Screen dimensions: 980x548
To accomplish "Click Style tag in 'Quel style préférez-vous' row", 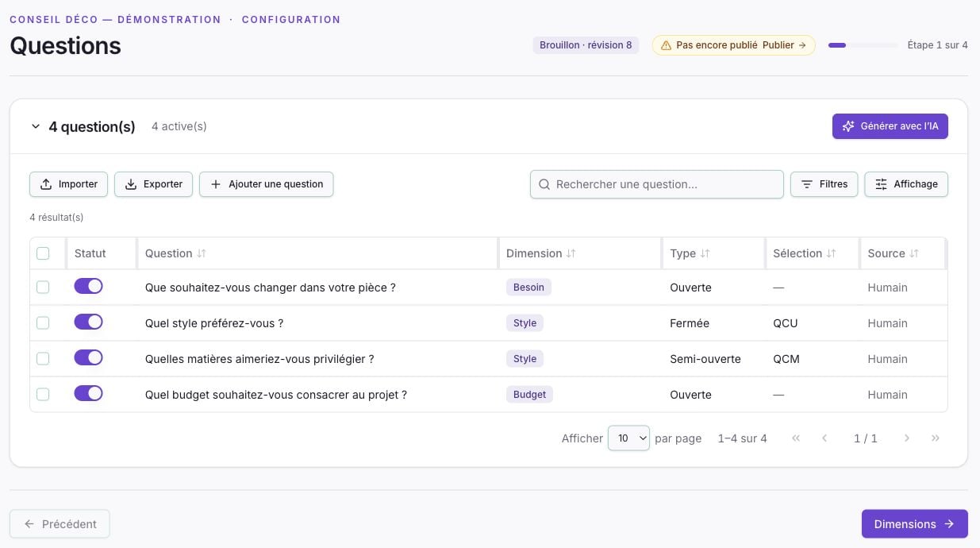I will pos(525,323).
